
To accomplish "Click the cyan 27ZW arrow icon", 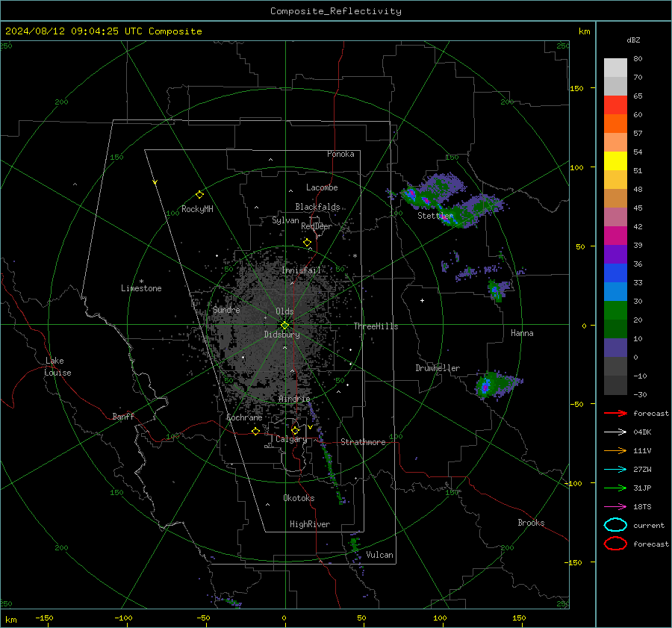I will pyautogui.click(x=615, y=470).
